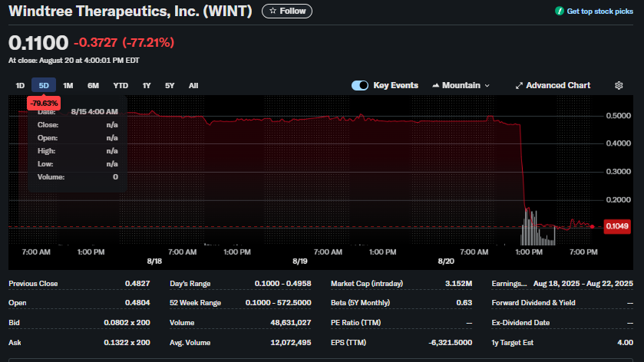The width and height of the screenshot is (644, 362).
Task: Open the Get top stock picks link
Action: coord(599,11)
